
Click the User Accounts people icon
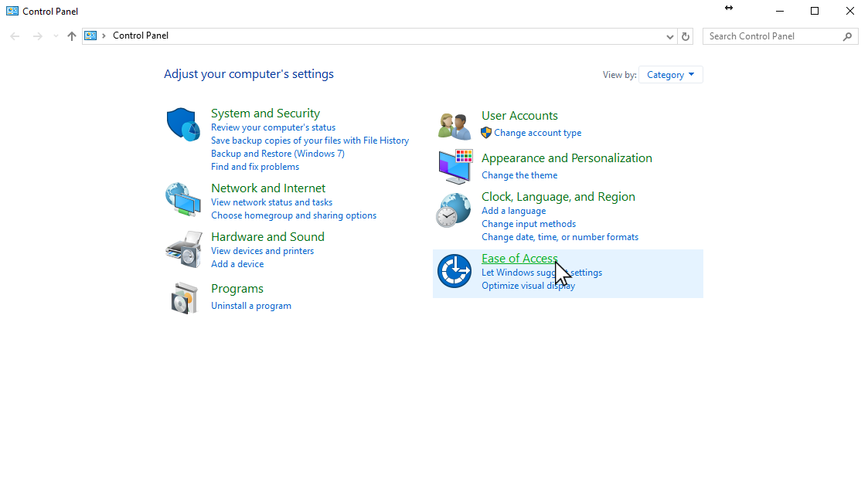[x=454, y=125]
